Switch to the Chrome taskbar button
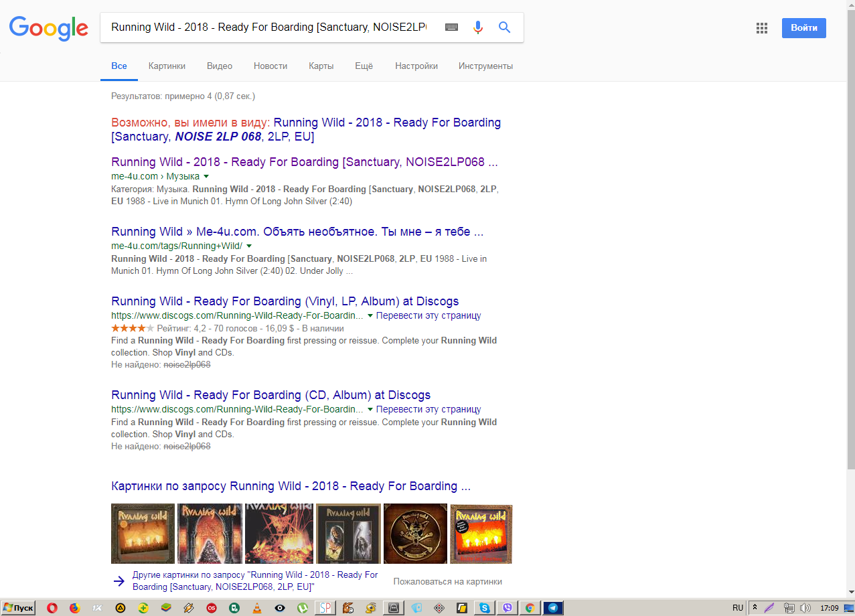This screenshot has width=855, height=616. click(530, 608)
